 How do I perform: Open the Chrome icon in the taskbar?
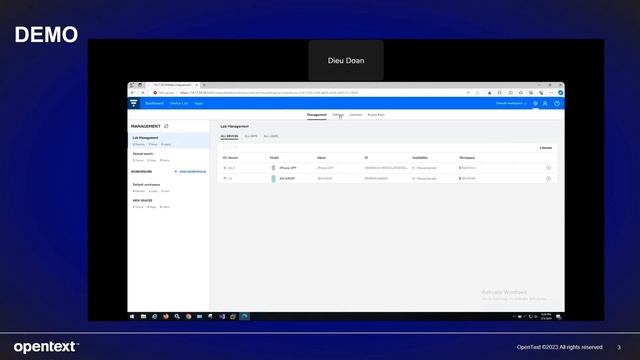click(x=188, y=316)
